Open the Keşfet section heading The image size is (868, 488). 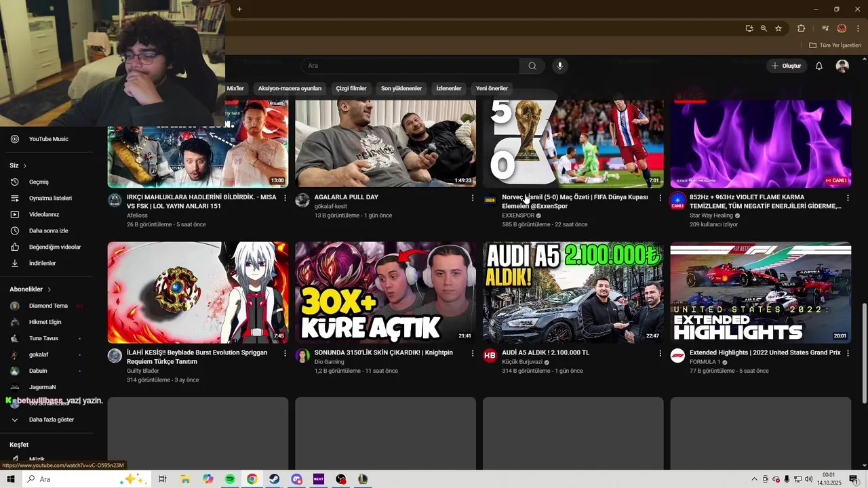click(x=19, y=445)
